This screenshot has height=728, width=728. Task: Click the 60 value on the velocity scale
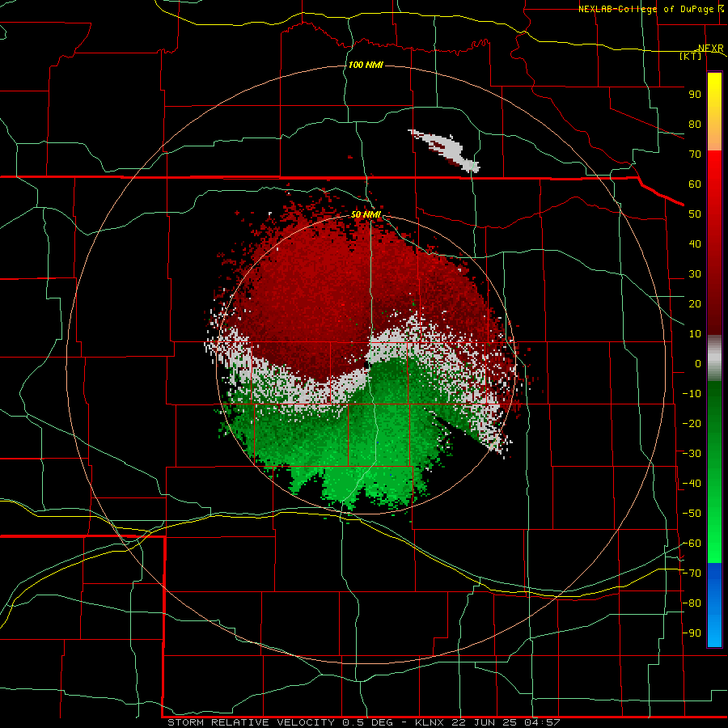(x=695, y=184)
